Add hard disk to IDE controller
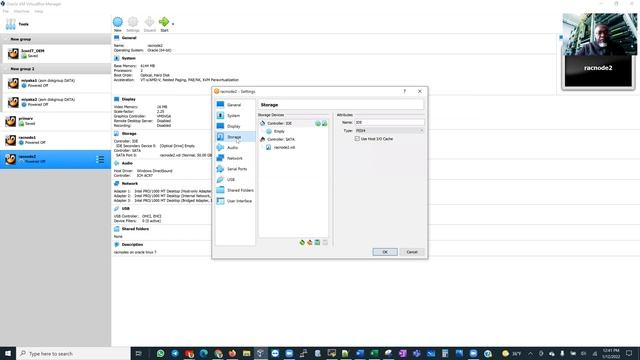The width and height of the screenshot is (640, 360). pos(324,123)
